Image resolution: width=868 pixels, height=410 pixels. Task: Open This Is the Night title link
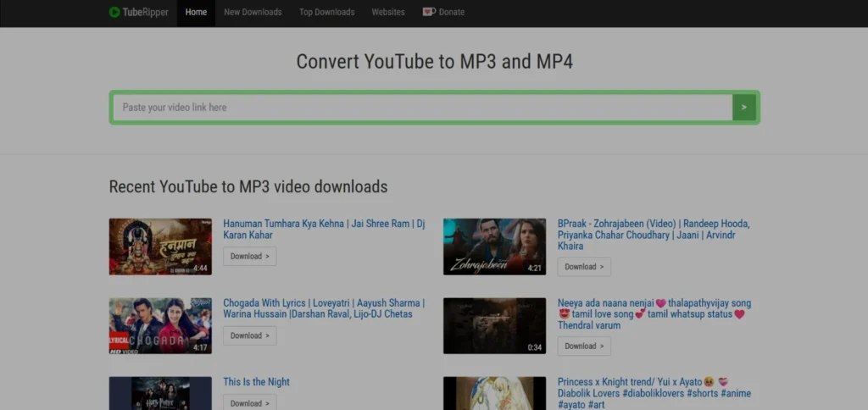[256, 382]
